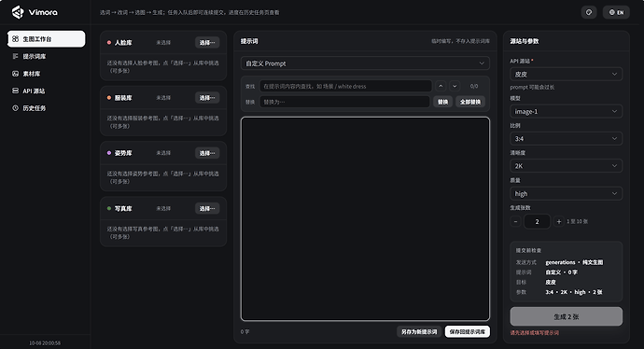Screen dimensions: 644x349
Task: Jump to previous match with up chevron
Action: [x=441, y=86]
